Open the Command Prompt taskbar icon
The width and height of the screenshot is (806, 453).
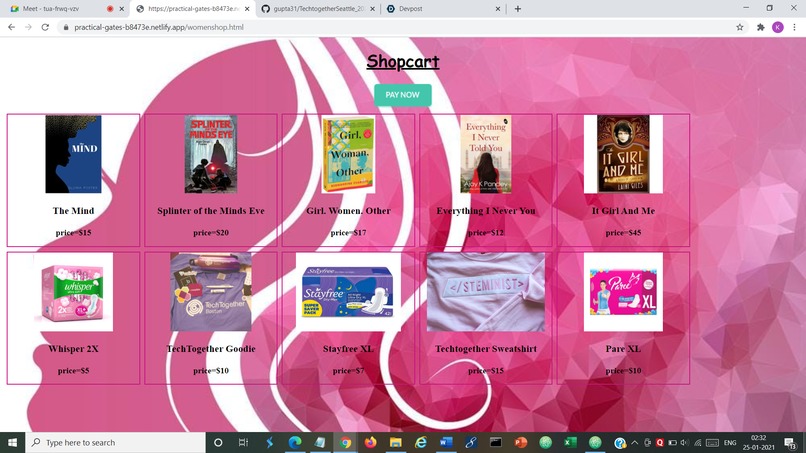[x=496, y=442]
